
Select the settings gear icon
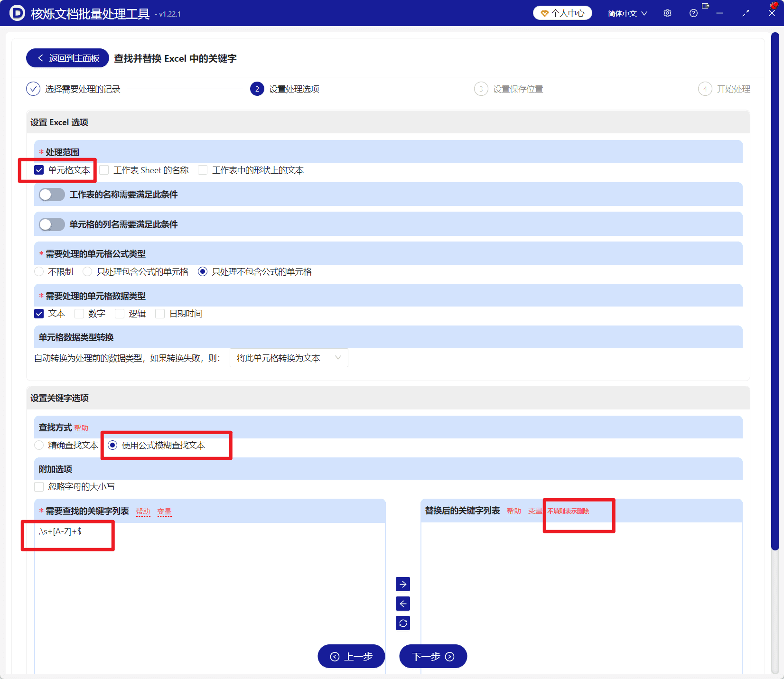click(x=667, y=13)
